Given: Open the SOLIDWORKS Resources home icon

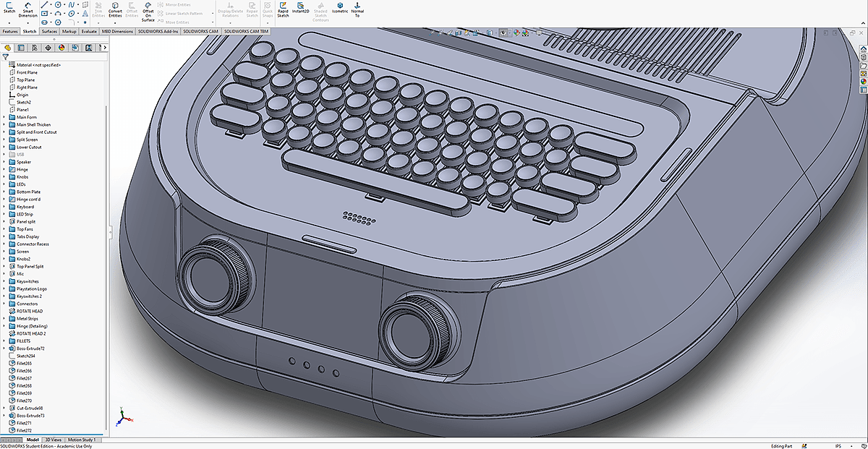Looking at the screenshot, I should pyautogui.click(x=863, y=50).
